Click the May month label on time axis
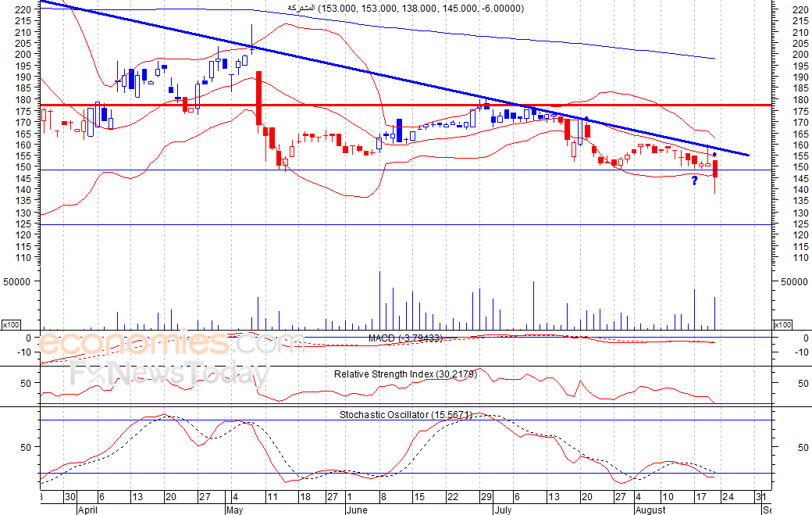Viewport: 812px width, 515px height. (234, 510)
